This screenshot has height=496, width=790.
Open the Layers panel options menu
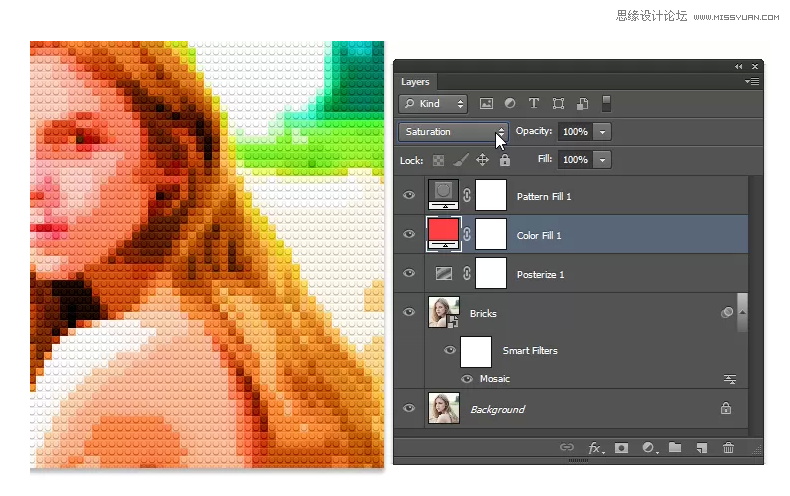click(x=752, y=82)
